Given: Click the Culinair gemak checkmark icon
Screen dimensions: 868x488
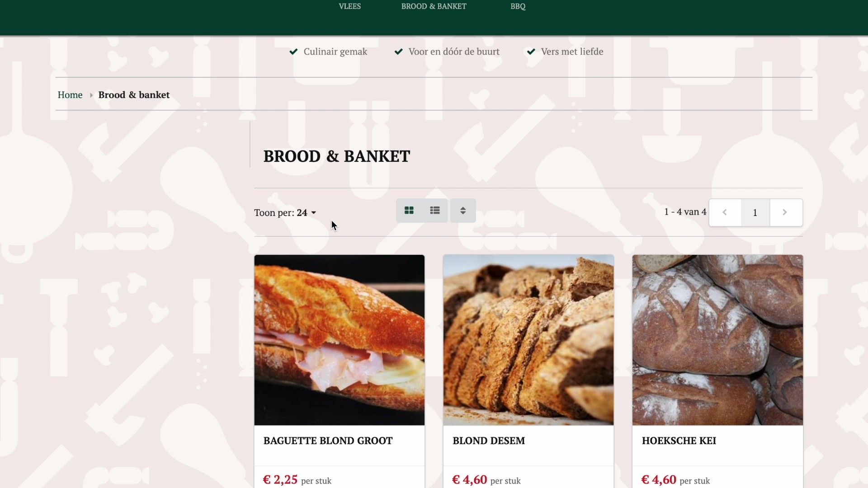Looking at the screenshot, I should 293,52.
